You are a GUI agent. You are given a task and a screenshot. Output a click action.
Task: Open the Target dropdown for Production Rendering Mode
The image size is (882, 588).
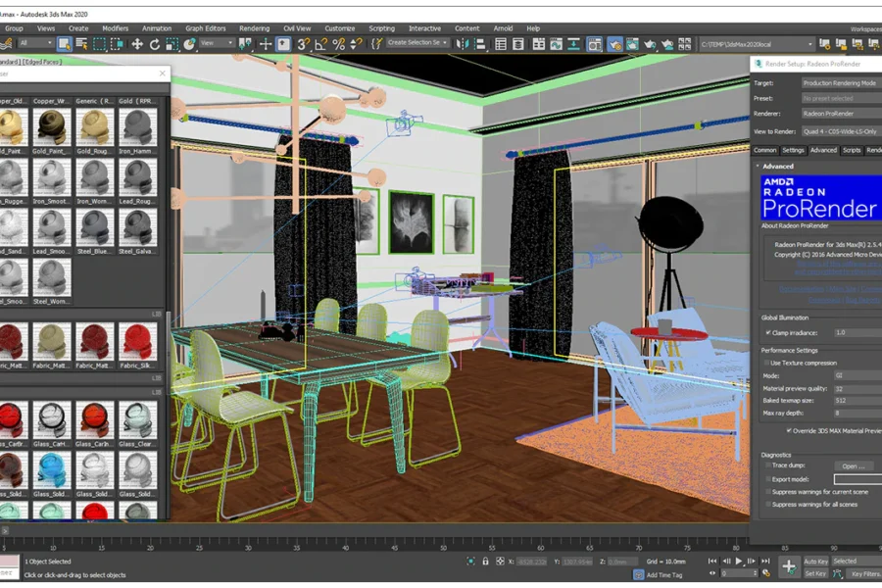(840, 83)
